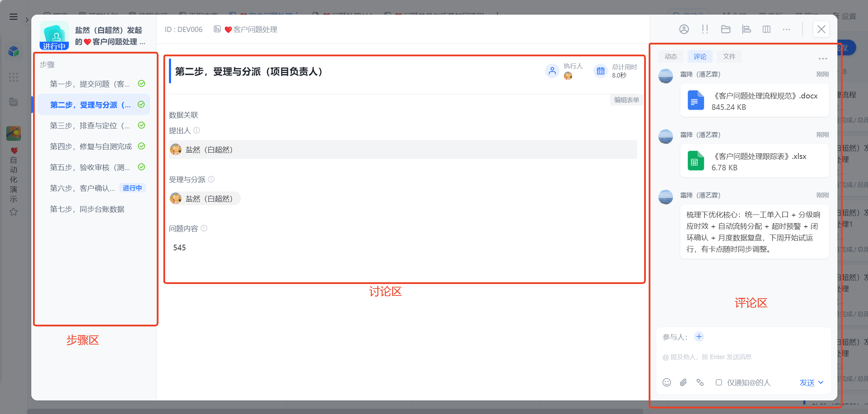
Task: Click the xlsx spreadsheet file icon
Action: coord(696,161)
